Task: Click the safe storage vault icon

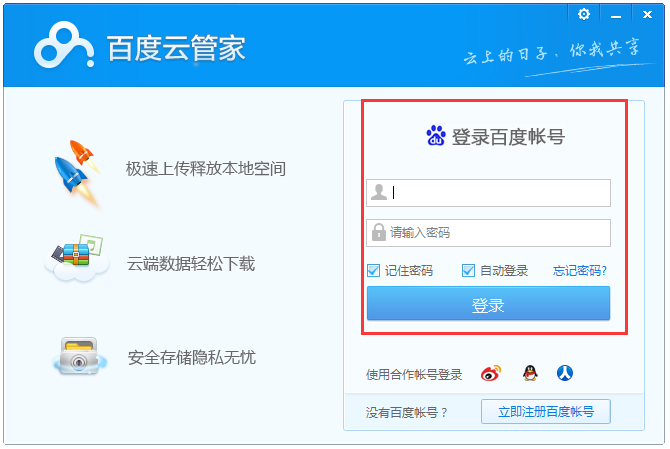Action: 79,357
